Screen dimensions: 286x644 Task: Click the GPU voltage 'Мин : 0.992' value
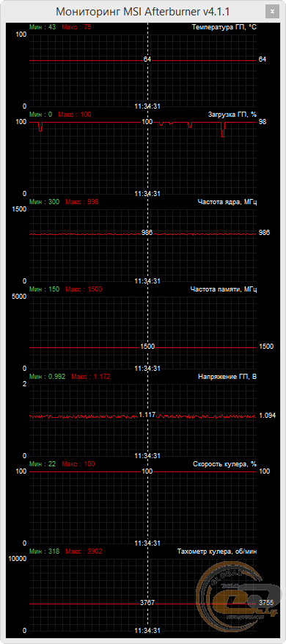47,376
